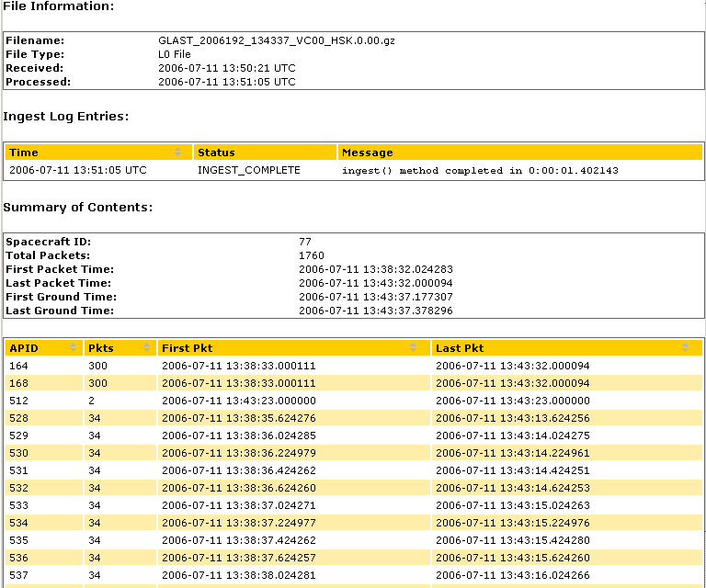This screenshot has height=588, width=706.
Task: Click the Message column header
Action: pyautogui.click(x=520, y=153)
